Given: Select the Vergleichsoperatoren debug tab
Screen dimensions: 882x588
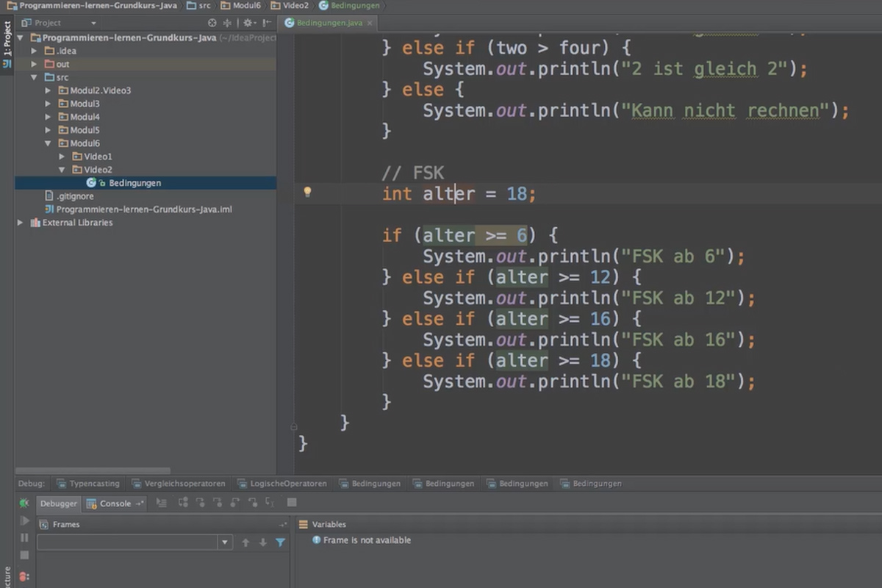Looking at the screenshot, I should coord(184,484).
